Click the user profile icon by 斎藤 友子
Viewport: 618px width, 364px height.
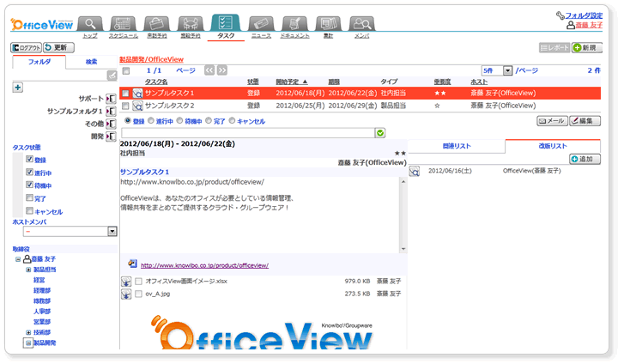point(571,25)
